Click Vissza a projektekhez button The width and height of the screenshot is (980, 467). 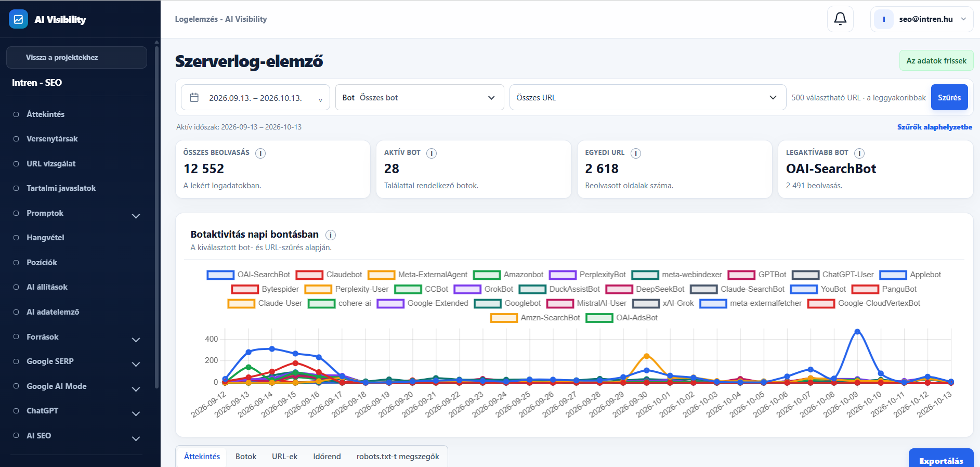76,57
